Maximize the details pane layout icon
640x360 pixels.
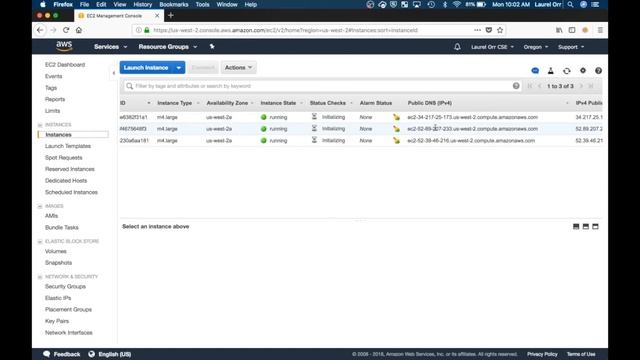pos(596,227)
